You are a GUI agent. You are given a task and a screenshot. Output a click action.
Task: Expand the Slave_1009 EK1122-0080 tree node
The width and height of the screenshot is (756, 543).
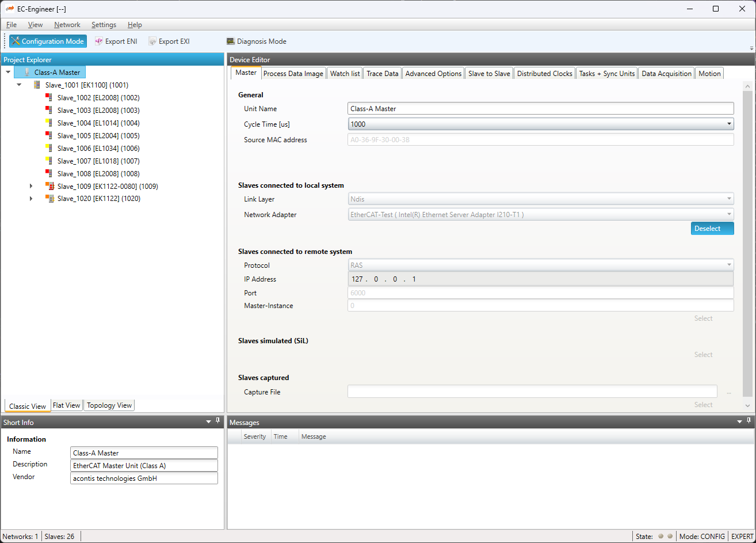(31, 186)
